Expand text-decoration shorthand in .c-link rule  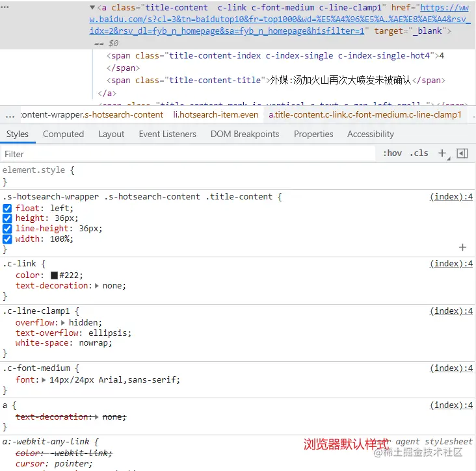coord(96,286)
